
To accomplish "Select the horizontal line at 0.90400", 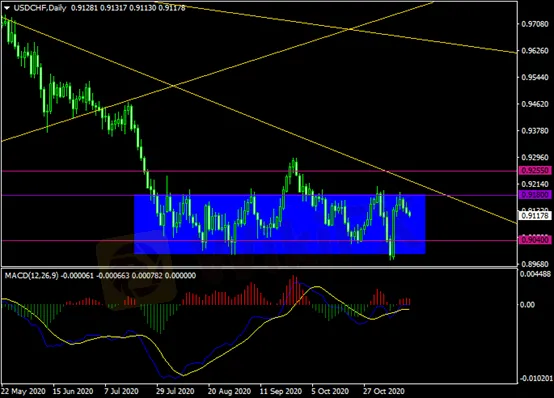I will point(259,240).
